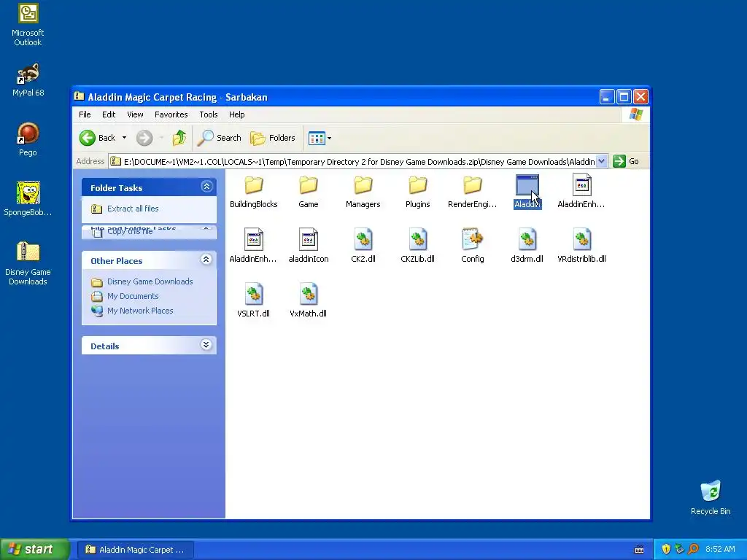This screenshot has width=747, height=560.
Task: Click the SpongeBob desktop icon
Action: [x=28, y=199]
